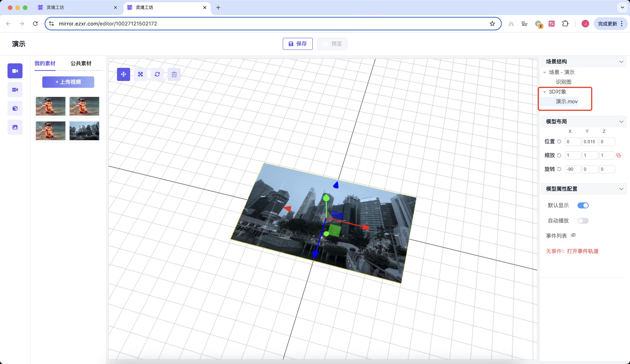Select the city skyline video thumbnail

84,131
